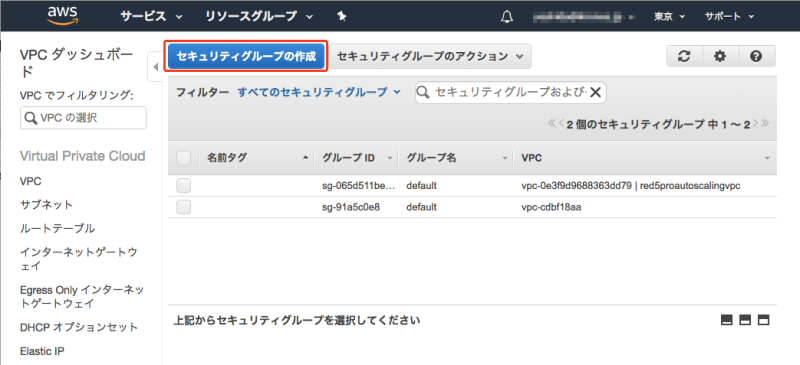
Task: Check the row for sg-065d511be group
Action: 184,186
